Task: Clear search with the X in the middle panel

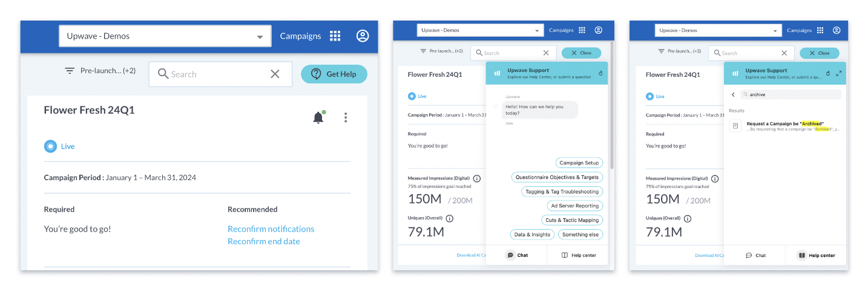Action: [545, 53]
